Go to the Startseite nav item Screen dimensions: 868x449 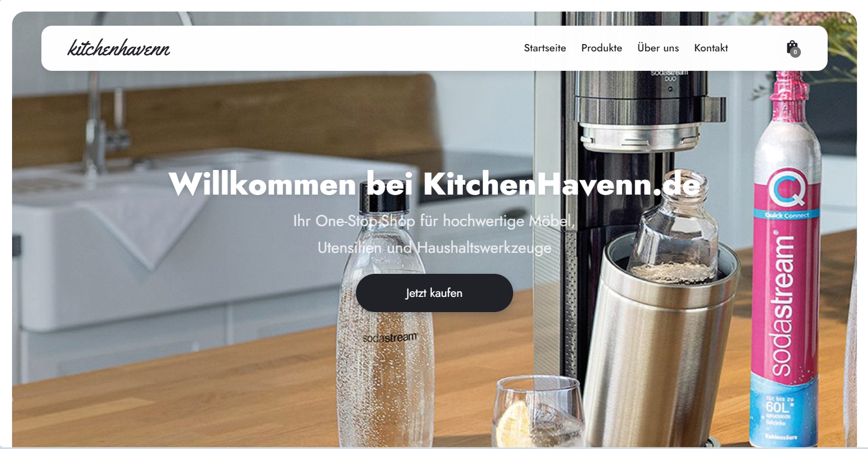pos(545,48)
